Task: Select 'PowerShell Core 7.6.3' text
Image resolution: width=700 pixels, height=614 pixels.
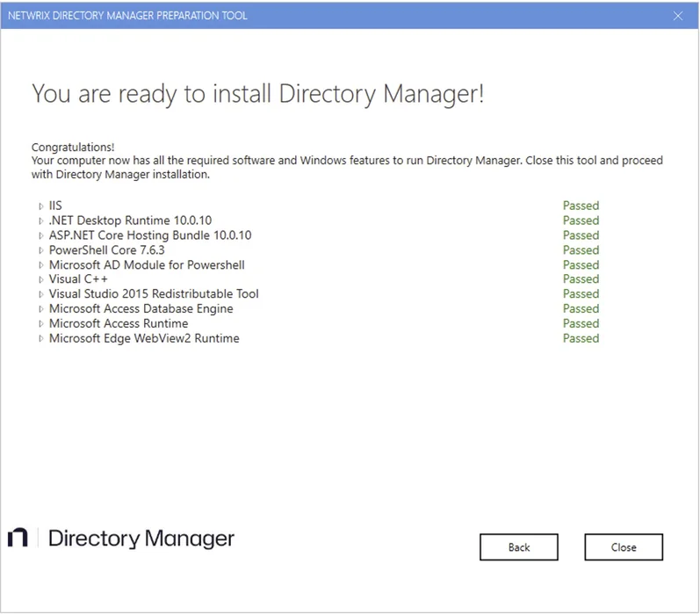Action: [x=106, y=249]
